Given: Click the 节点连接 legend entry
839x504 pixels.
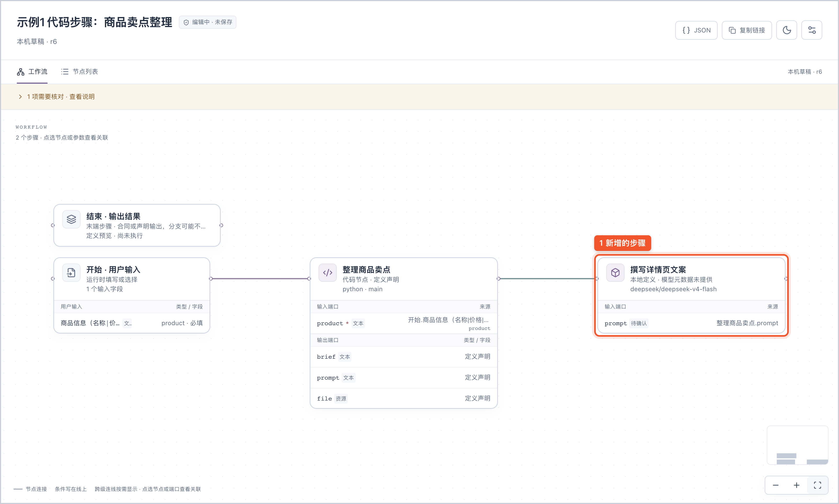Looking at the screenshot, I should (x=31, y=489).
